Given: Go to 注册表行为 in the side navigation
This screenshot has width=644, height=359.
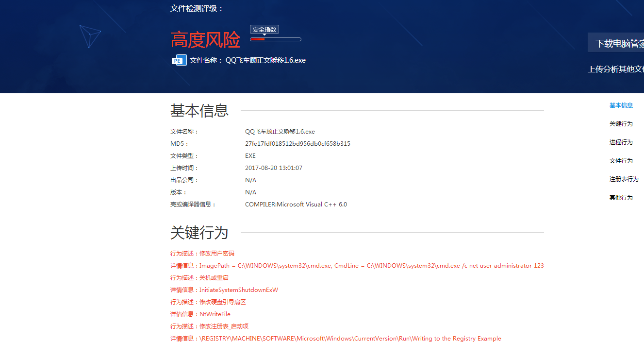Looking at the screenshot, I should click(624, 179).
